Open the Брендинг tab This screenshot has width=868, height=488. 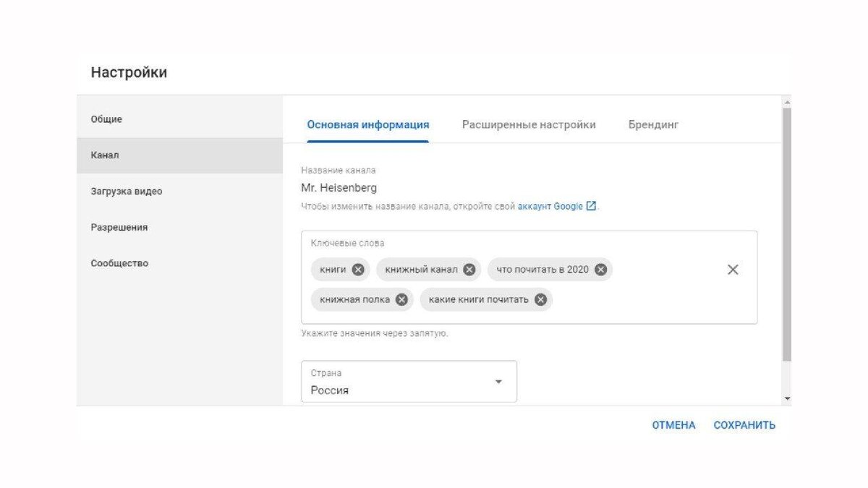[x=654, y=124]
